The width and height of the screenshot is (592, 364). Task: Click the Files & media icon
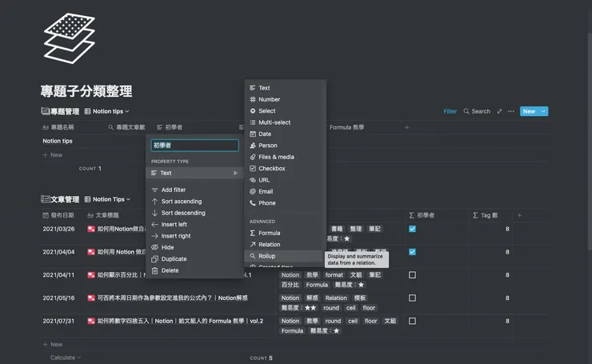coord(253,157)
